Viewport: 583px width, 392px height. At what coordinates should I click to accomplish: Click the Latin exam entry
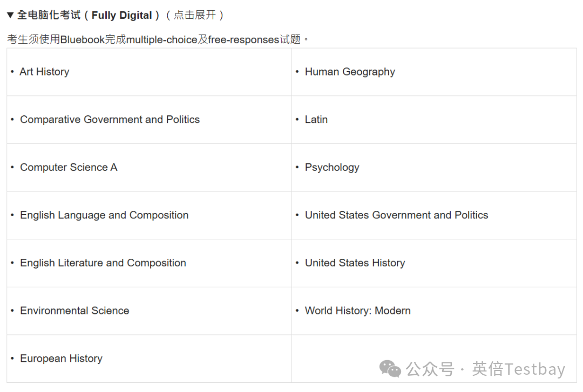pyautogui.click(x=316, y=120)
